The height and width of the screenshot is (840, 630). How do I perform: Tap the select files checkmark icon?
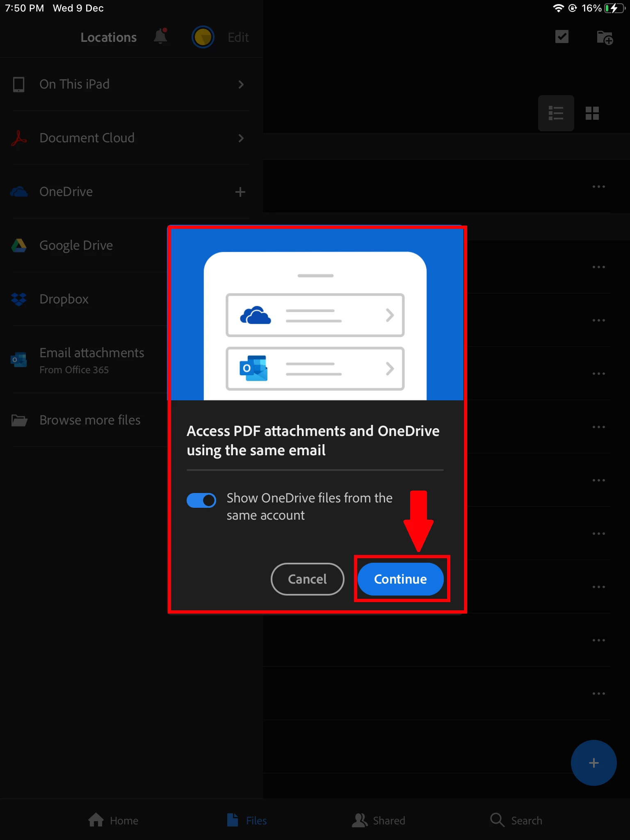(x=562, y=37)
